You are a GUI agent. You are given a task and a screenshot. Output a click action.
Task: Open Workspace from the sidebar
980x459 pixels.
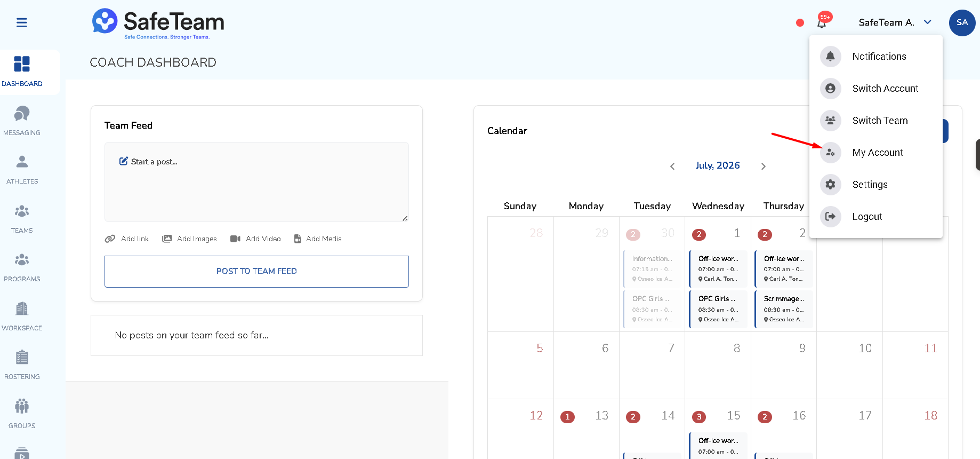22,316
